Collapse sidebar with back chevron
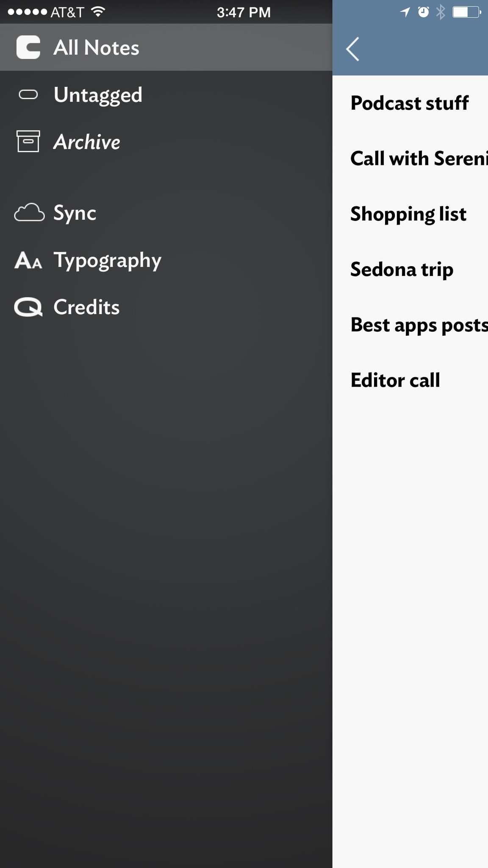Image resolution: width=488 pixels, height=868 pixels. pyautogui.click(x=352, y=49)
